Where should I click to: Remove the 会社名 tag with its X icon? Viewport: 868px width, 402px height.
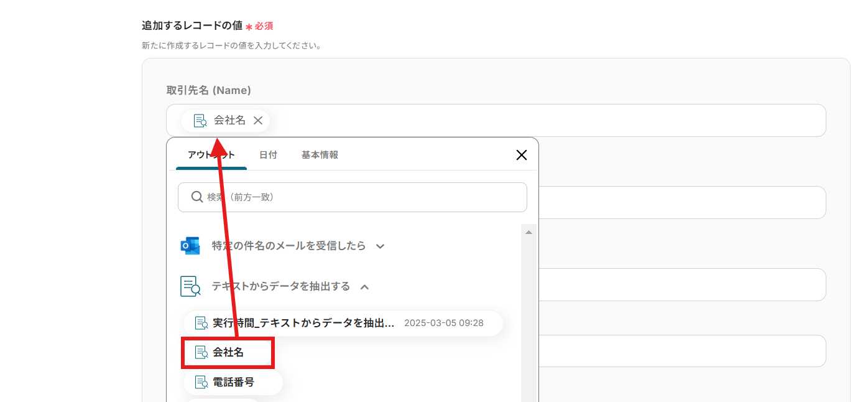(x=258, y=121)
